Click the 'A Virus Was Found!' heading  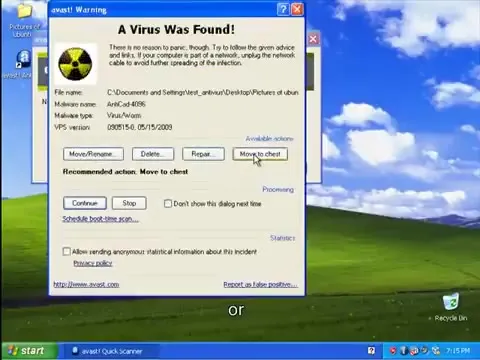coord(176,29)
